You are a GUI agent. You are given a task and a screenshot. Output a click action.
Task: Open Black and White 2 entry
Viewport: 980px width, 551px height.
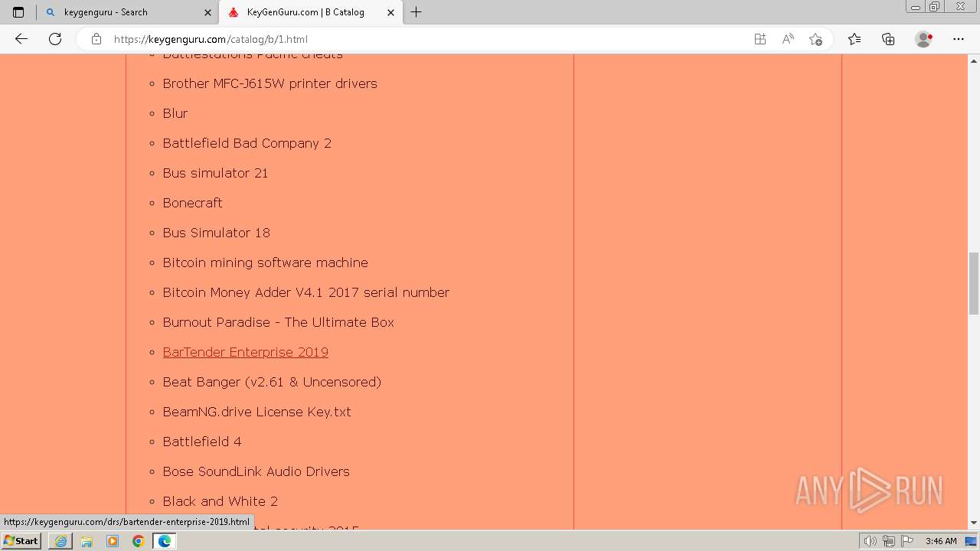pos(220,501)
